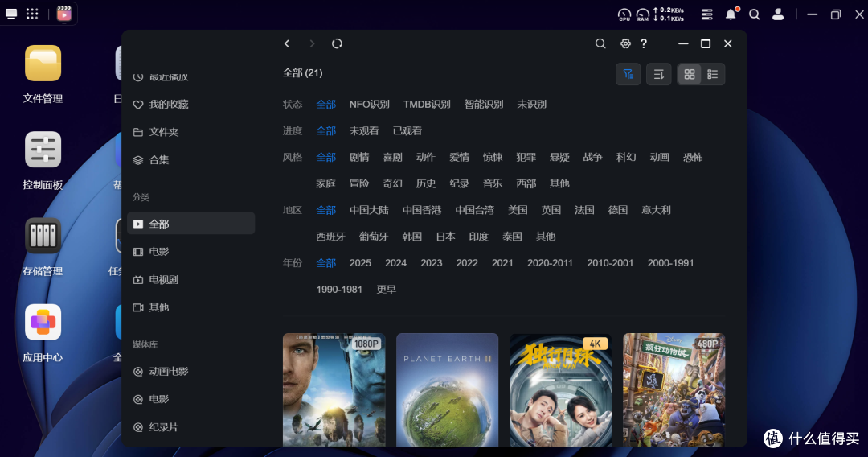Viewport: 868px width, 457px height.
Task: Filter genre by 恐怖
Action: coord(693,158)
